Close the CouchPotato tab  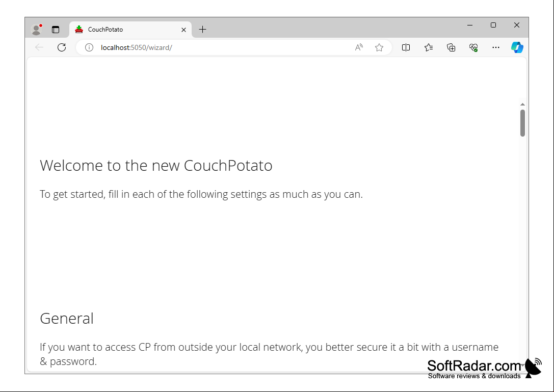[x=183, y=30]
